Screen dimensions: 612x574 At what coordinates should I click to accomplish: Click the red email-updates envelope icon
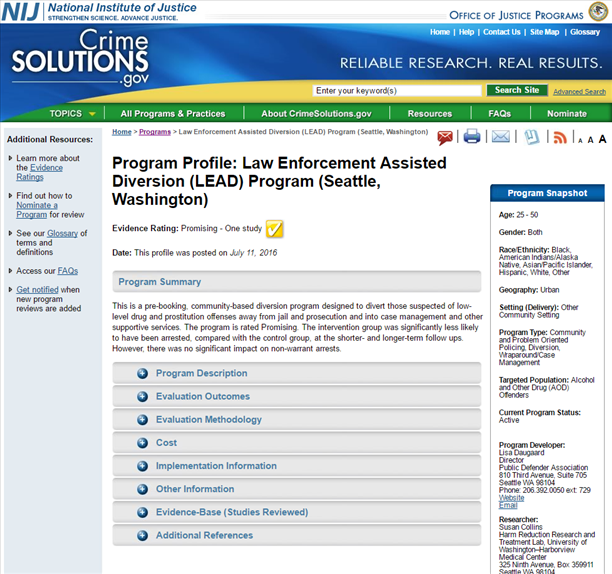445,138
